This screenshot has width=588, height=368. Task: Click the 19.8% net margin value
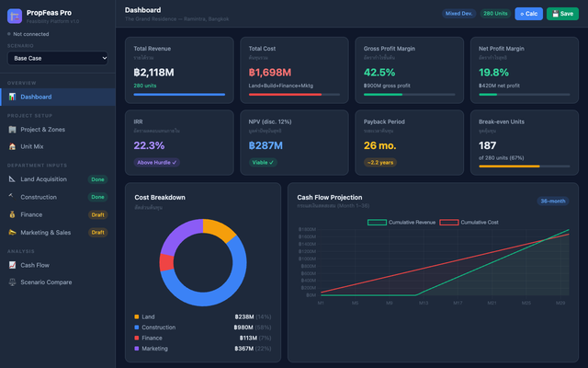(494, 73)
